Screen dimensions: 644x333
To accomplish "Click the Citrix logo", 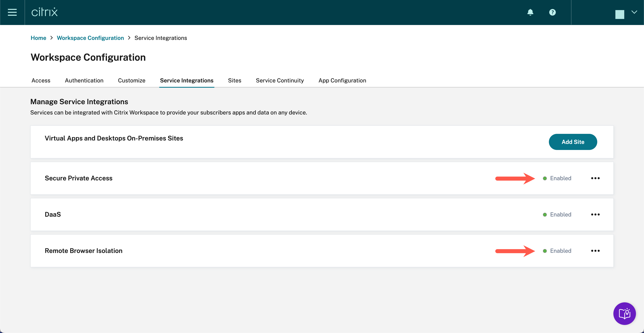I will tap(45, 12).
